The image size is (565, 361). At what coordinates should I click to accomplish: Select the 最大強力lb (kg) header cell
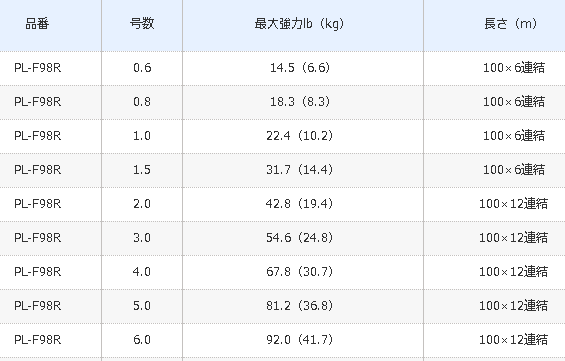click(x=299, y=24)
